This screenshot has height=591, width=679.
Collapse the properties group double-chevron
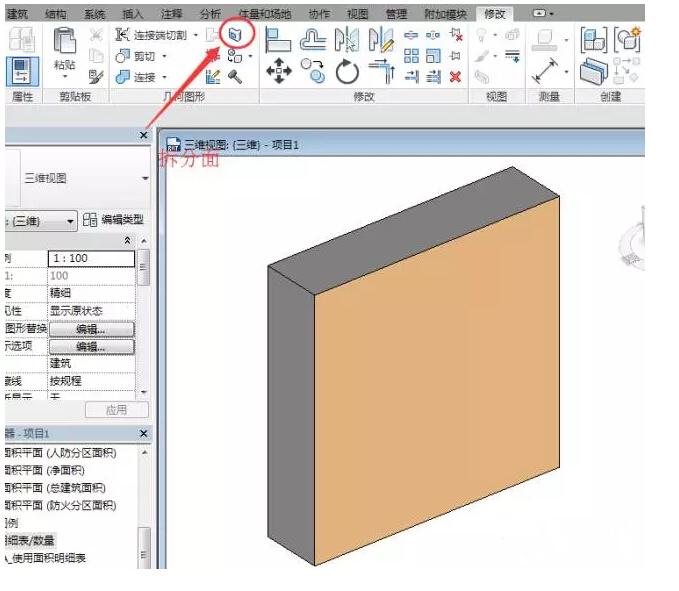pos(127,241)
